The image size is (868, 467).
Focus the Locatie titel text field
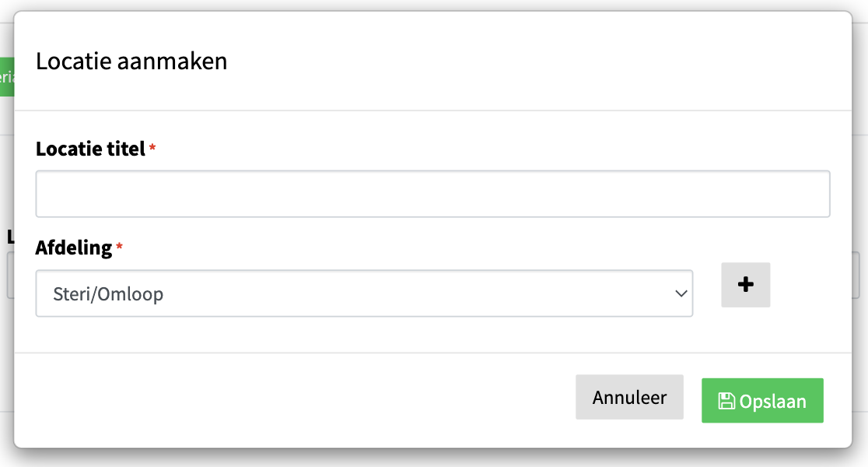tap(433, 194)
